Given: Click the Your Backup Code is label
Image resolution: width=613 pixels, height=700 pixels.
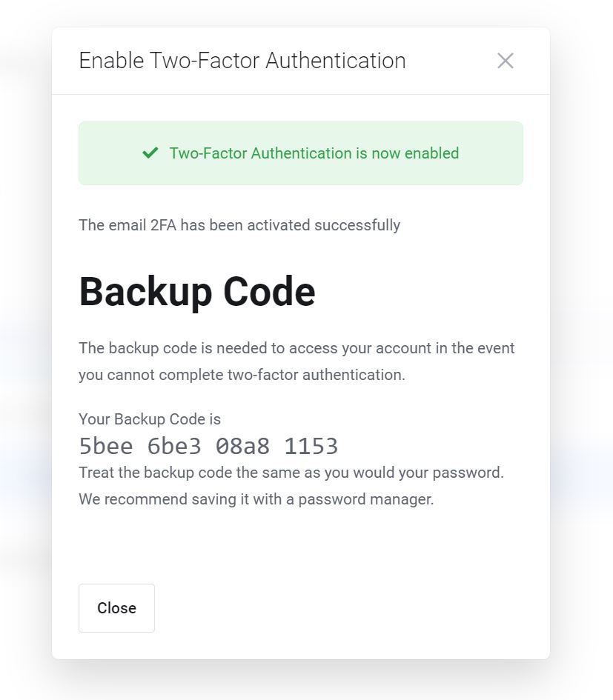Looking at the screenshot, I should (149, 419).
